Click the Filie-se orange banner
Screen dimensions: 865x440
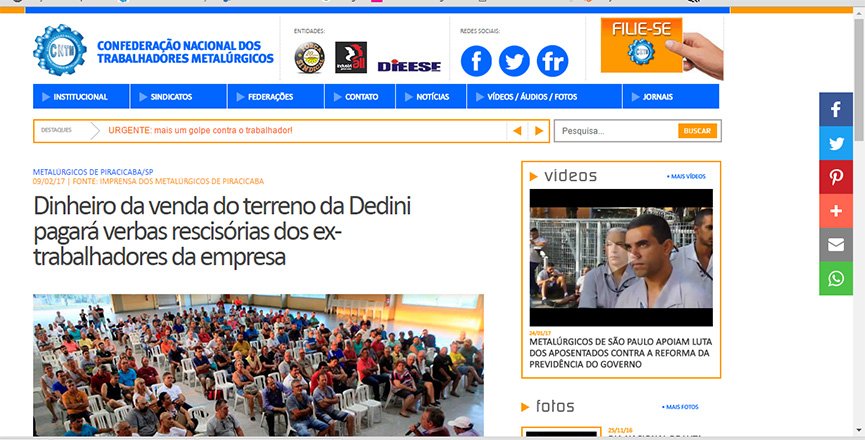click(642, 45)
